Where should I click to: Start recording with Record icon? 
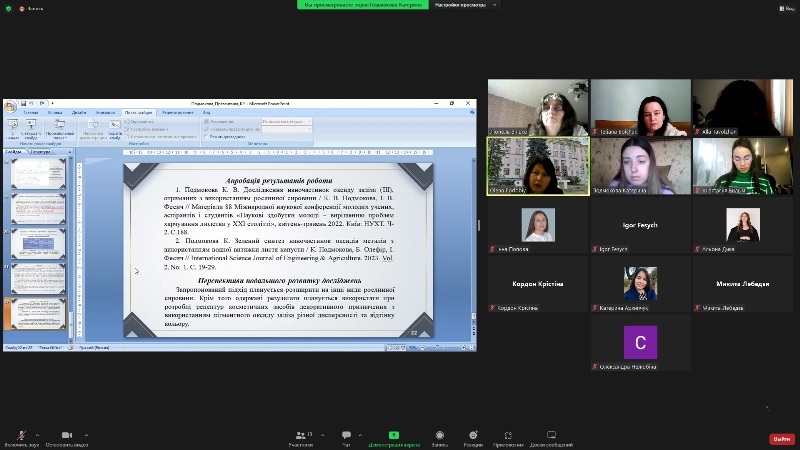(440, 436)
